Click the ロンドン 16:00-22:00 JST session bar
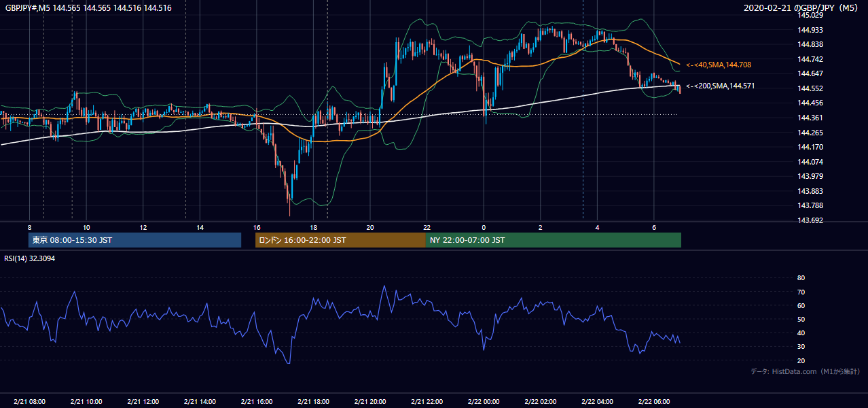Viewport: 868px width, 408px height. click(340, 240)
